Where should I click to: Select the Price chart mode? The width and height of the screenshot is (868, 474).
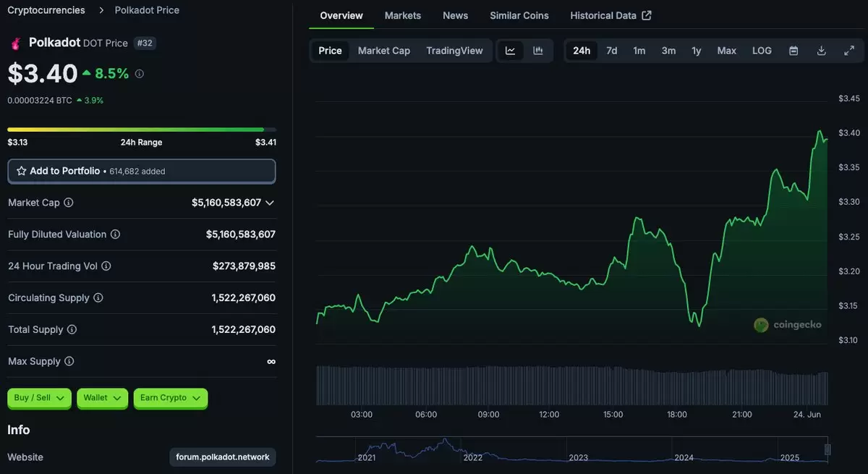(330, 51)
